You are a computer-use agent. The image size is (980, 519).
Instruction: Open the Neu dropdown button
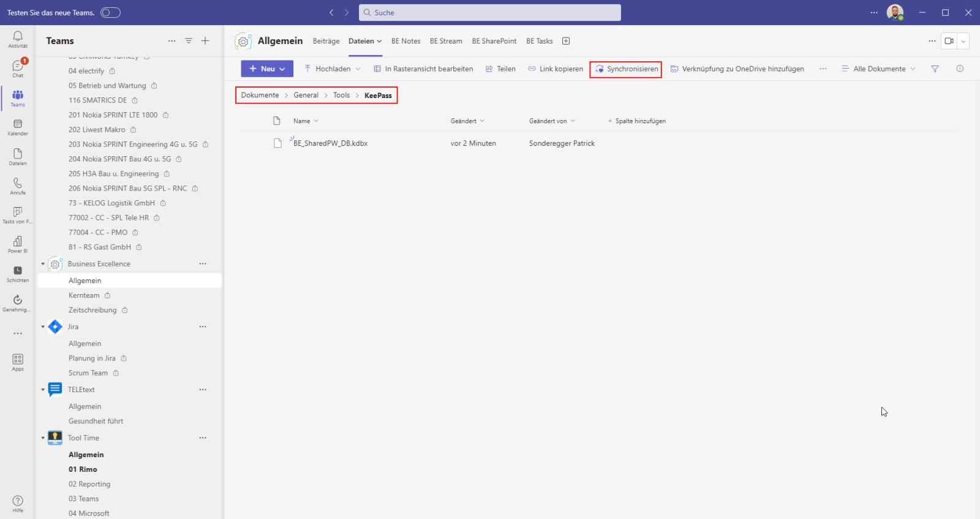(x=267, y=69)
